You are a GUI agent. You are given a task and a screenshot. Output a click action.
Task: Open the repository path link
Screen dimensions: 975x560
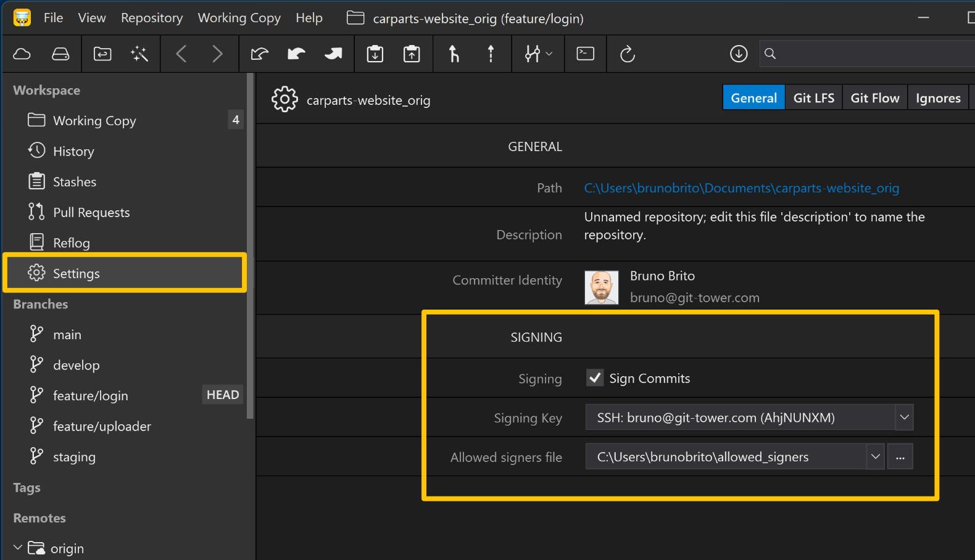741,188
